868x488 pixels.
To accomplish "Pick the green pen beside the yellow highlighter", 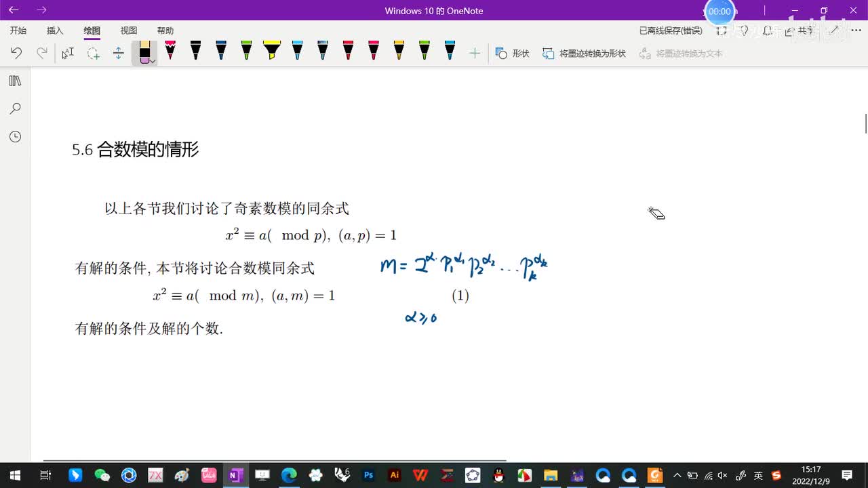I will 246,51.
